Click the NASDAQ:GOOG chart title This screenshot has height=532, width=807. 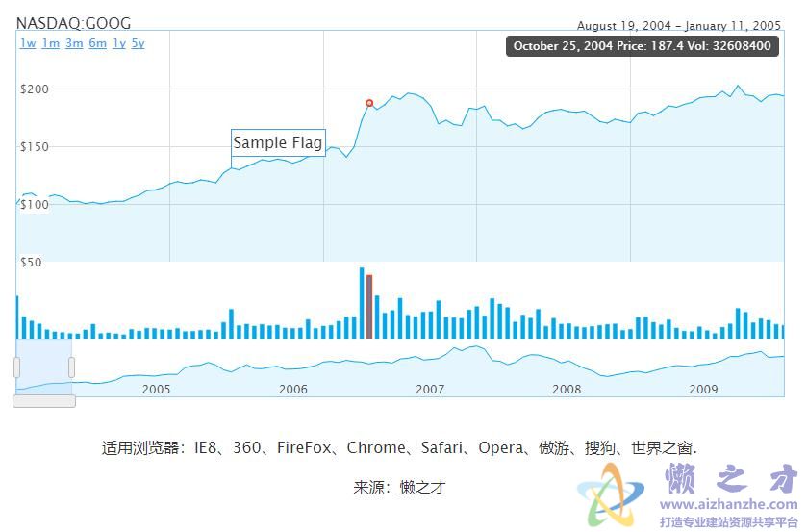click(x=74, y=23)
